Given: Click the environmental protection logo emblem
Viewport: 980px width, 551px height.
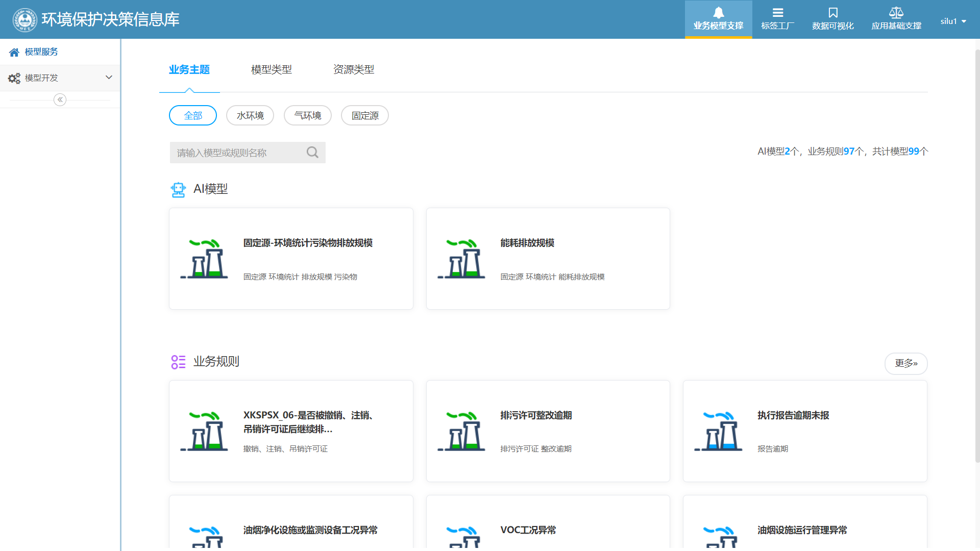Looking at the screenshot, I should [x=24, y=19].
